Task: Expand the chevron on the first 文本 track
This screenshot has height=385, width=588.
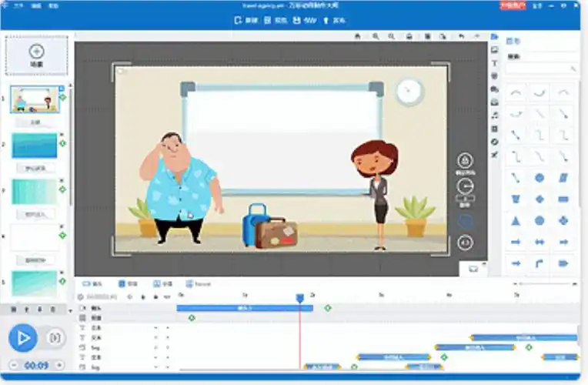Action: tap(155, 328)
